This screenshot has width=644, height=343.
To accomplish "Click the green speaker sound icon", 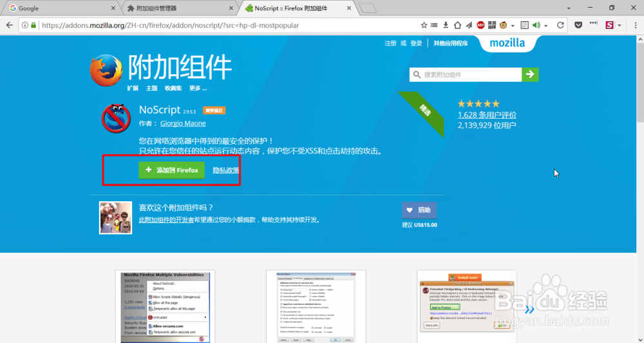I will (x=536, y=26).
